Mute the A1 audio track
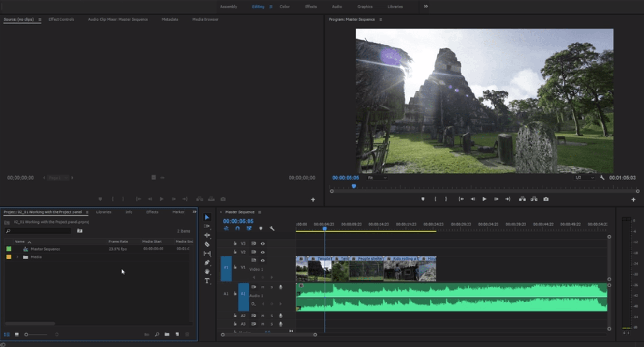Viewport: 644px width, 347px height. coord(263,287)
